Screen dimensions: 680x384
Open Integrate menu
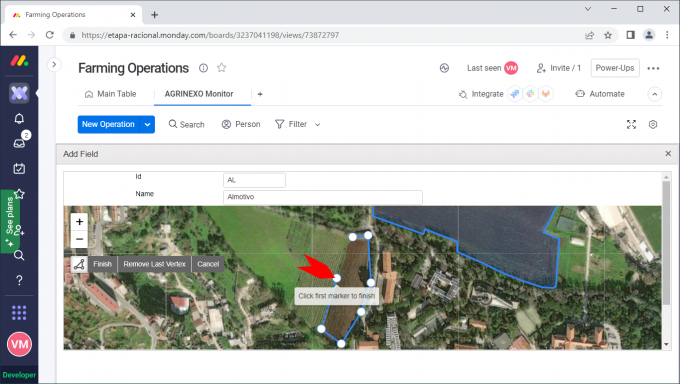click(x=481, y=94)
